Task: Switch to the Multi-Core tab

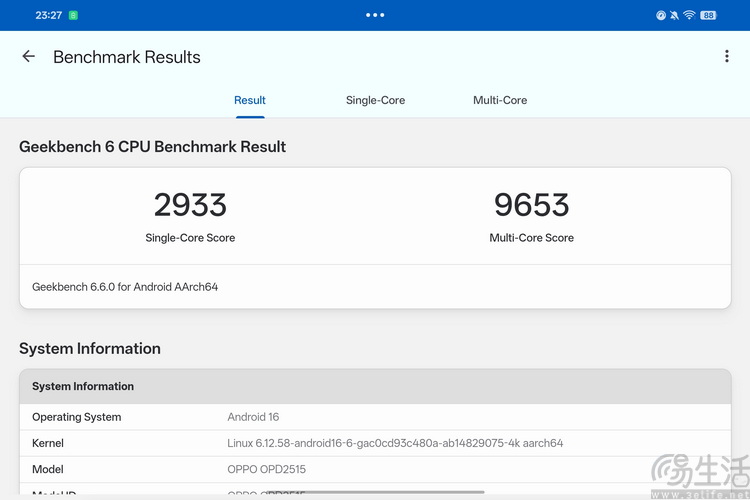Action: (500, 100)
